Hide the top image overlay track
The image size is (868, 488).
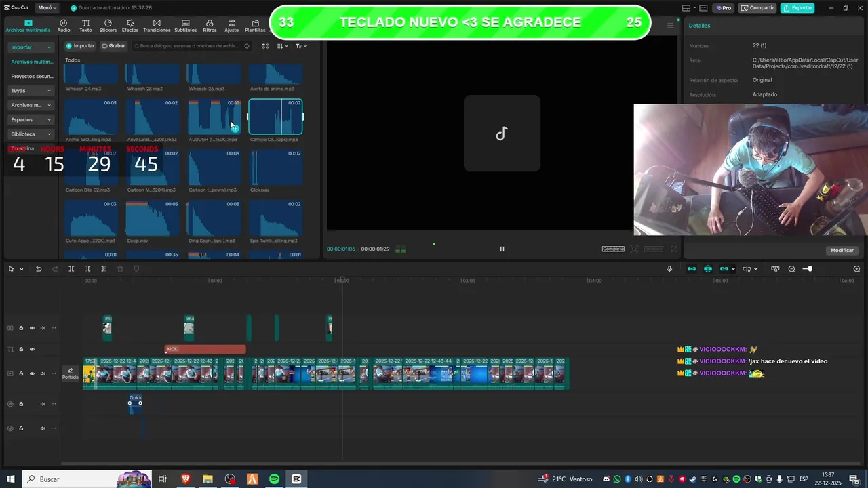(x=32, y=328)
